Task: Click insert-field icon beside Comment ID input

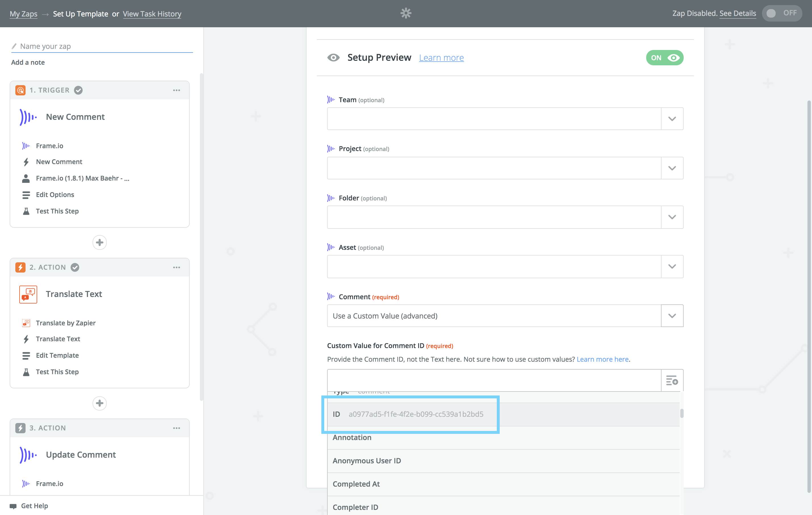Action: 672,380
